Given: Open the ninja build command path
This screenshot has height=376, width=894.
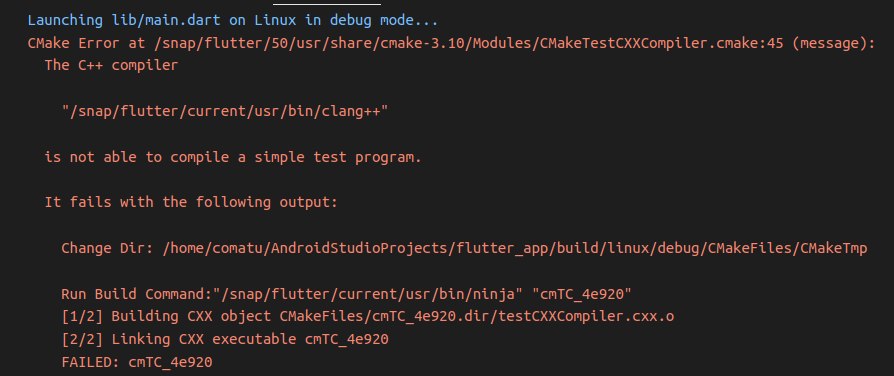Looking at the screenshot, I should coord(372,294).
